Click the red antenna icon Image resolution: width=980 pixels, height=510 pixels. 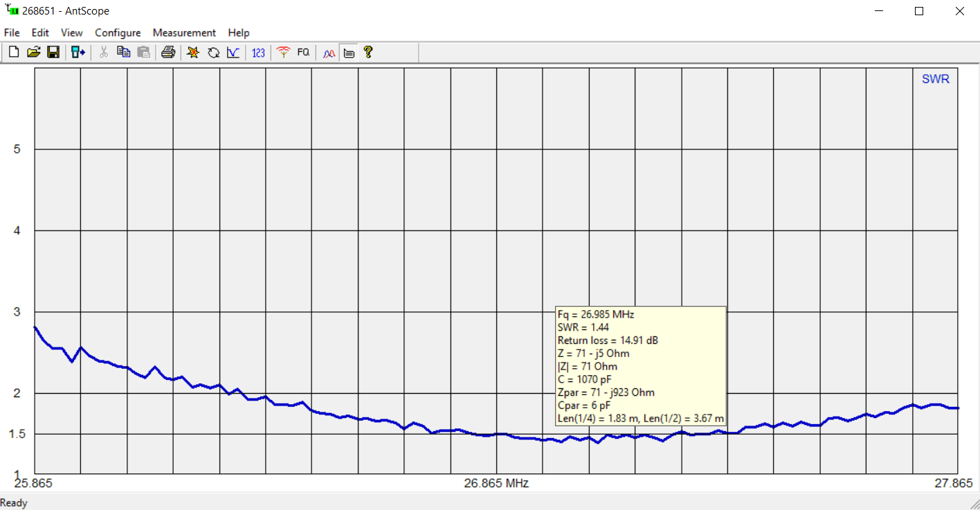pyautogui.click(x=283, y=53)
